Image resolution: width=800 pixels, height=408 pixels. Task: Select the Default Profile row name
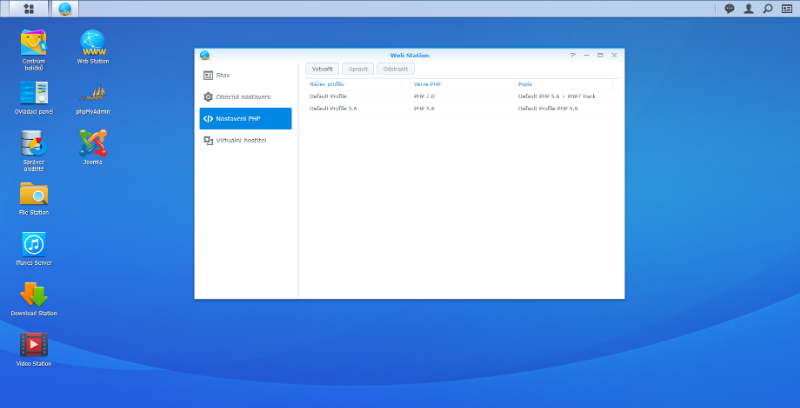pyautogui.click(x=328, y=96)
